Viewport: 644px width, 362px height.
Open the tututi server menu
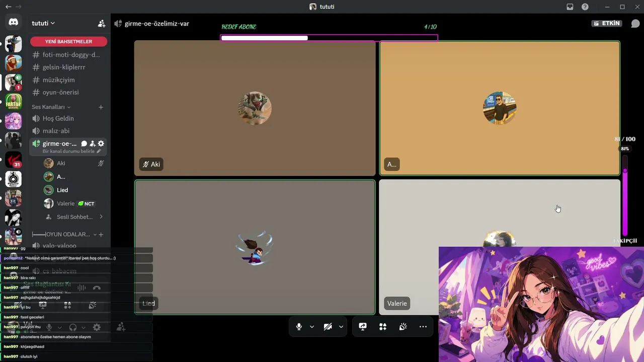43,23
